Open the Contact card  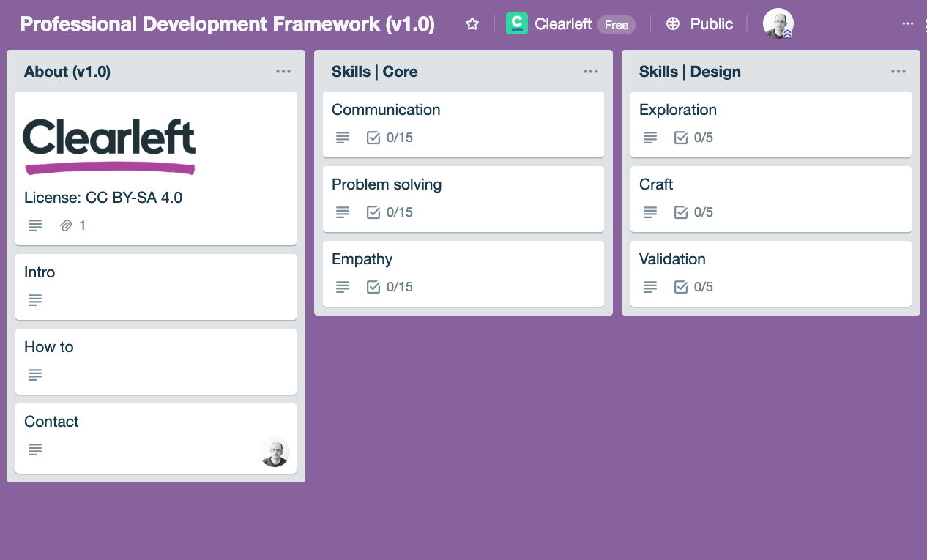click(156, 438)
